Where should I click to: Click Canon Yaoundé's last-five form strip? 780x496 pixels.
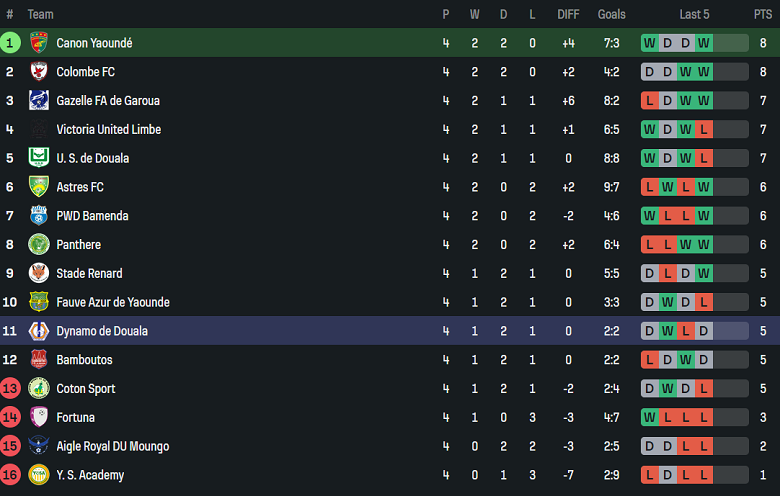pos(694,43)
